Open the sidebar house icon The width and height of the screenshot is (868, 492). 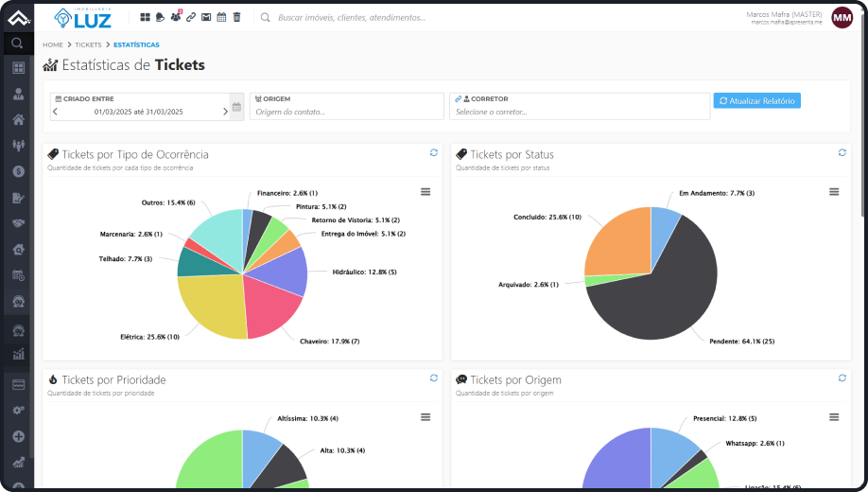[18, 119]
